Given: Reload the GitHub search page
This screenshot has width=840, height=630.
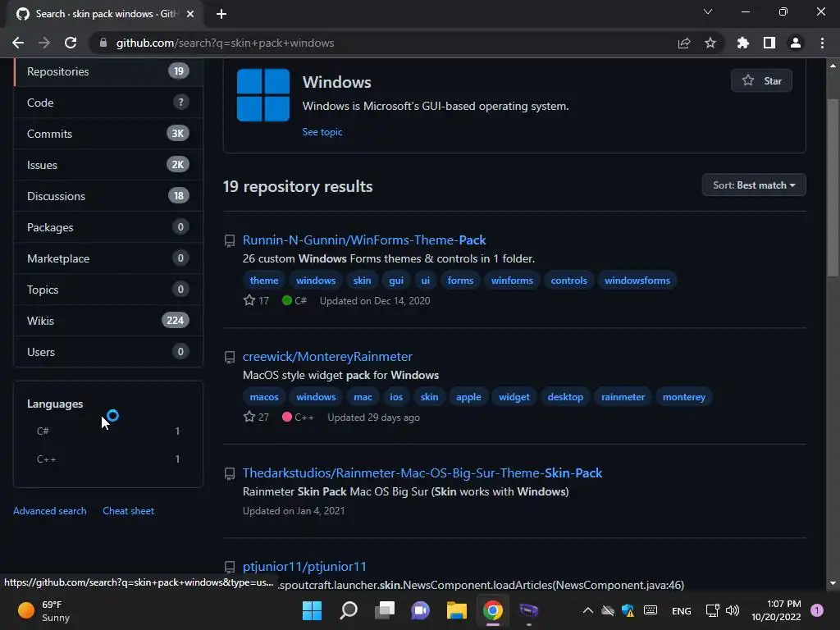Looking at the screenshot, I should coord(71,43).
